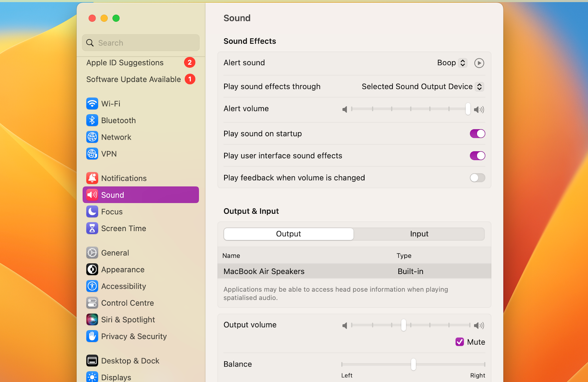Open Wi-Fi settings from sidebar
Viewport: 588px width, 382px height.
92,104
